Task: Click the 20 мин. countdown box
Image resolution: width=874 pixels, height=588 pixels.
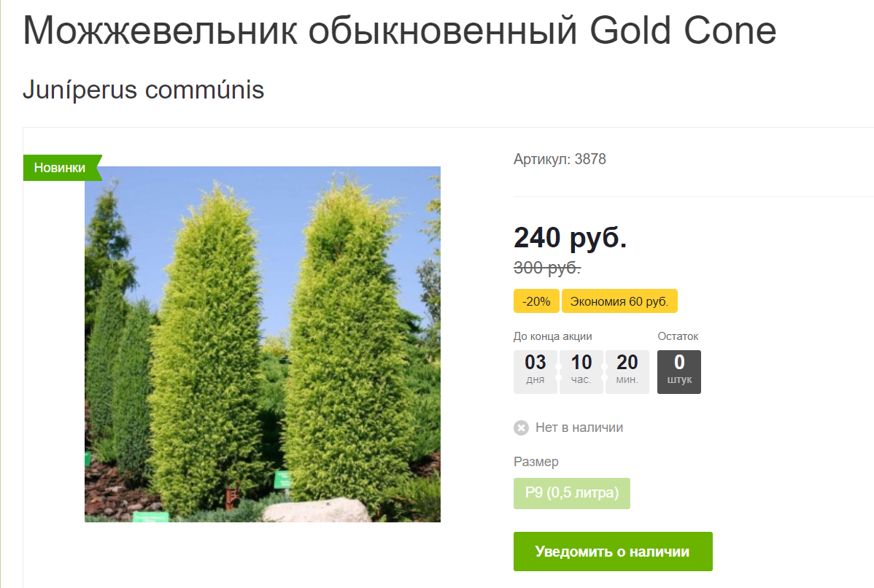Action: (627, 372)
